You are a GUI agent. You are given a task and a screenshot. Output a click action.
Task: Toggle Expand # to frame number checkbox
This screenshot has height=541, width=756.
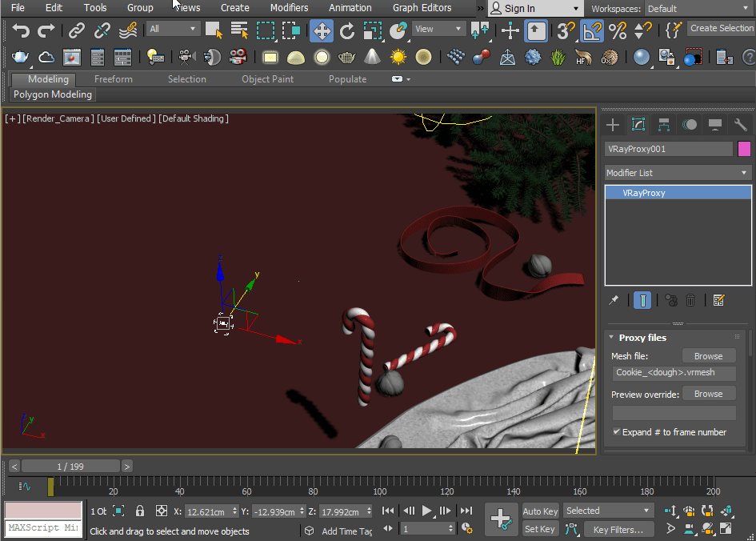pos(617,432)
